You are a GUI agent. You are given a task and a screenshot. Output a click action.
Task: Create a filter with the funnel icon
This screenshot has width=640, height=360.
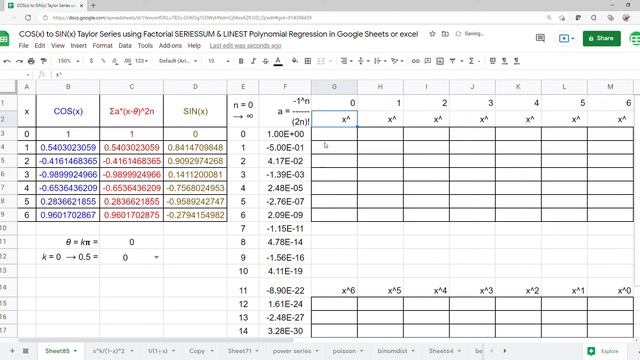(x=452, y=61)
